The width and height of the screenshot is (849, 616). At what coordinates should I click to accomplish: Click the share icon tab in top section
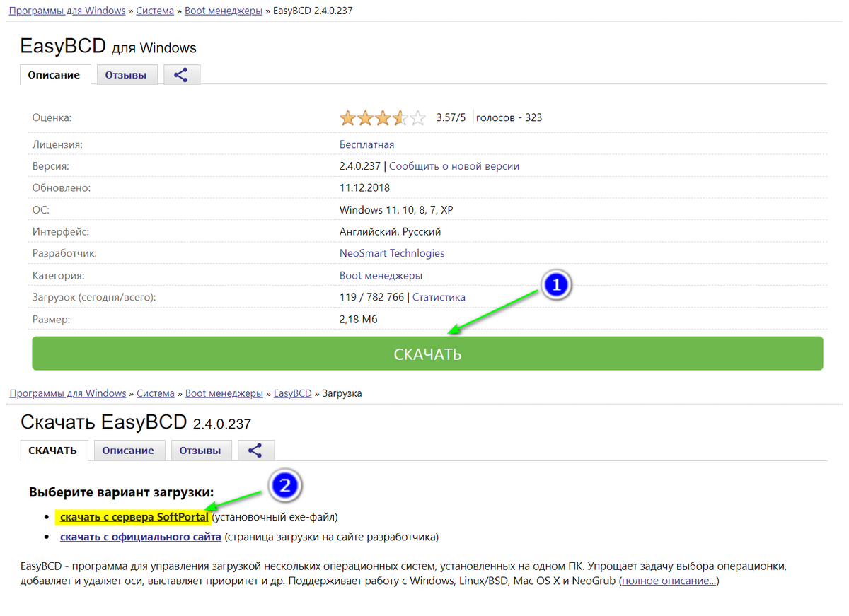tap(182, 75)
